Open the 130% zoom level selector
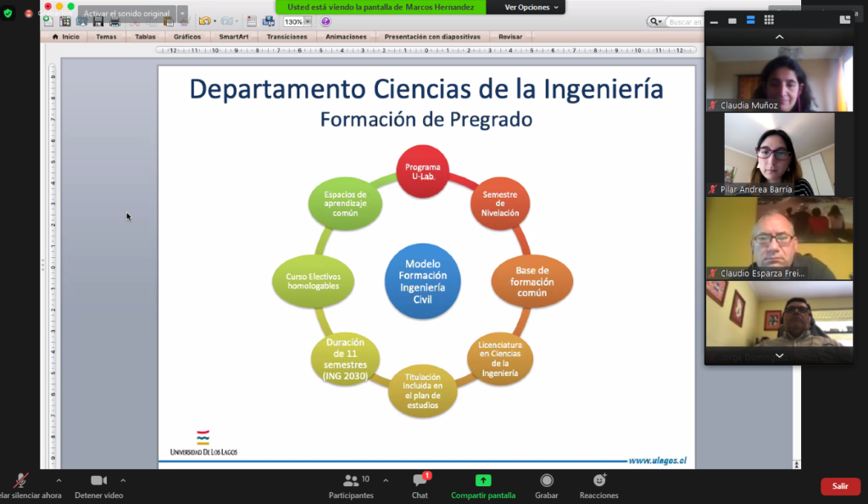868x504 pixels. pos(297,22)
